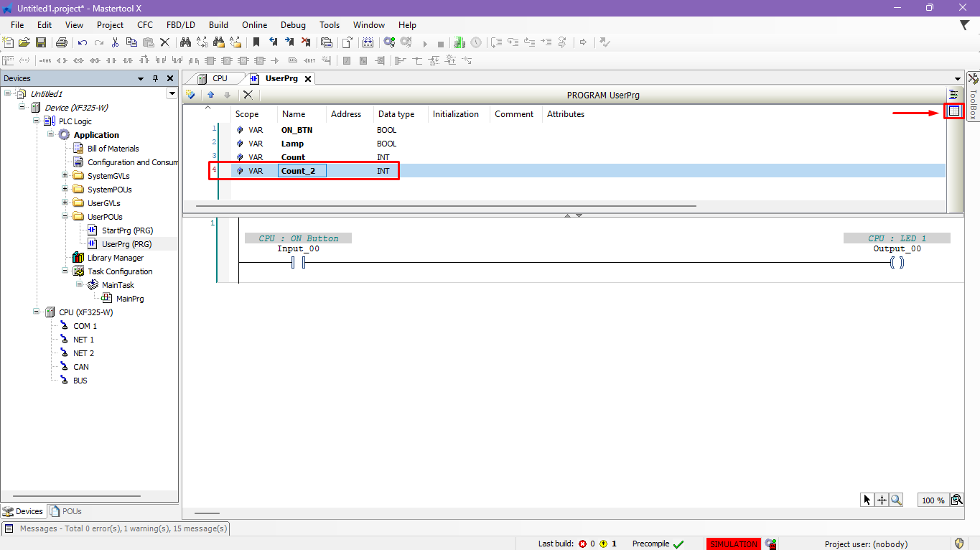Click the Build gear icon

[x=389, y=43]
